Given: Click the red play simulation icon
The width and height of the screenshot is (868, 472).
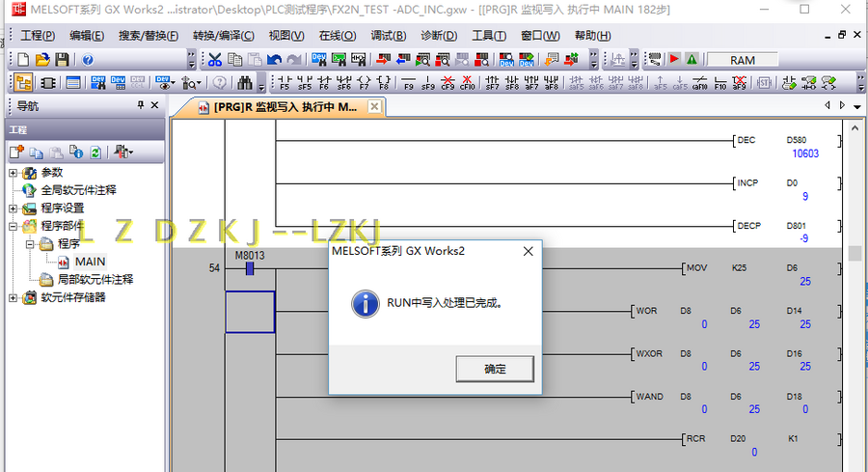Looking at the screenshot, I should pos(674,59).
